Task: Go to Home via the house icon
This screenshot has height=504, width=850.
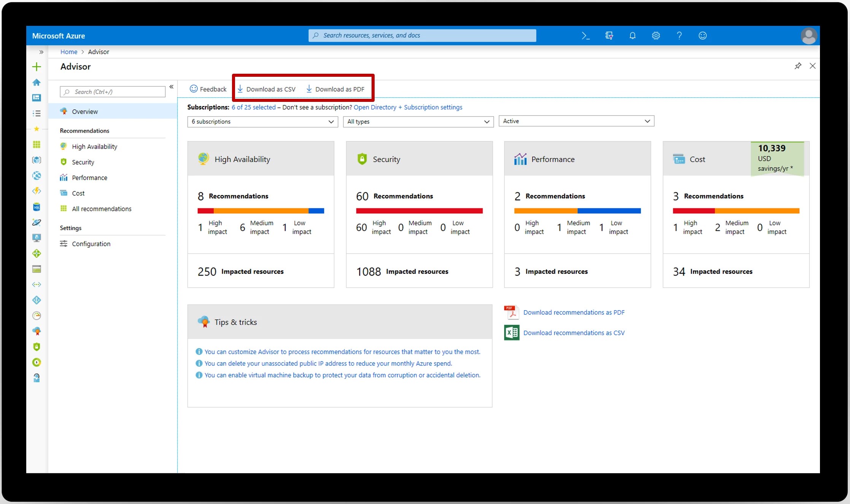Action: (37, 82)
